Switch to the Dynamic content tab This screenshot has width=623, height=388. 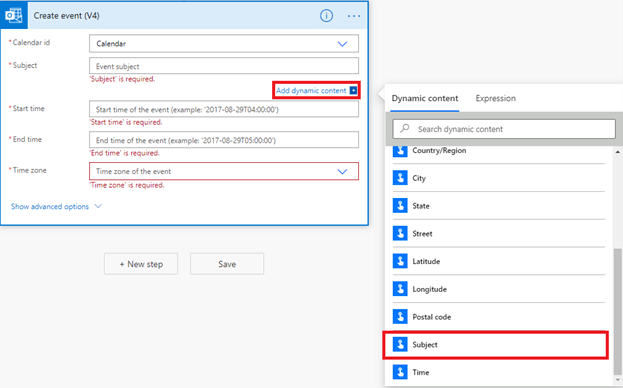click(425, 98)
